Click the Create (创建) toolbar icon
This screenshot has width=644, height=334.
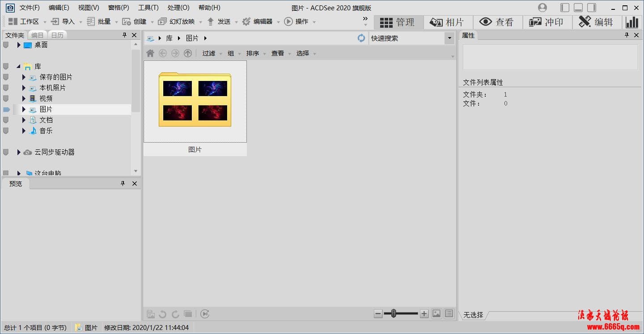tap(127, 21)
